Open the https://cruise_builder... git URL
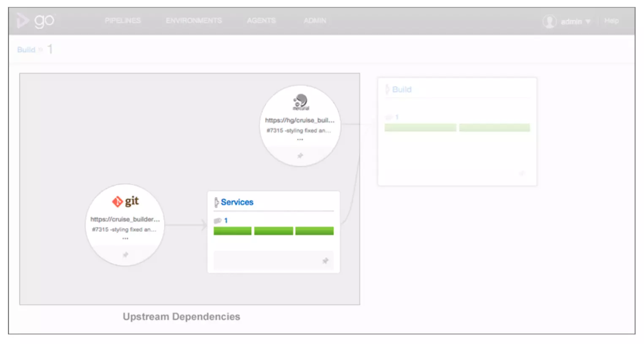 pyautogui.click(x=125, y=219)
